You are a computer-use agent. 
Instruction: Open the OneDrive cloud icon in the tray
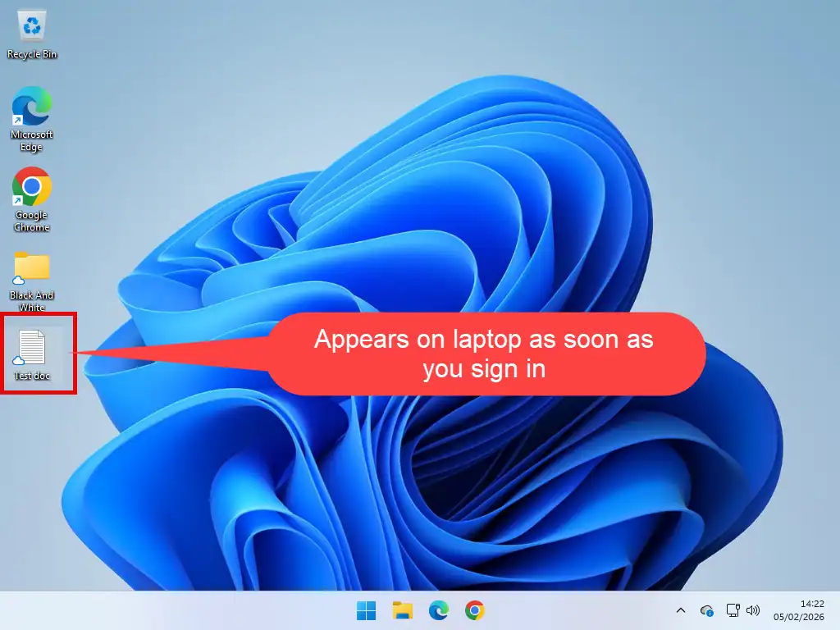coord(706,610)
